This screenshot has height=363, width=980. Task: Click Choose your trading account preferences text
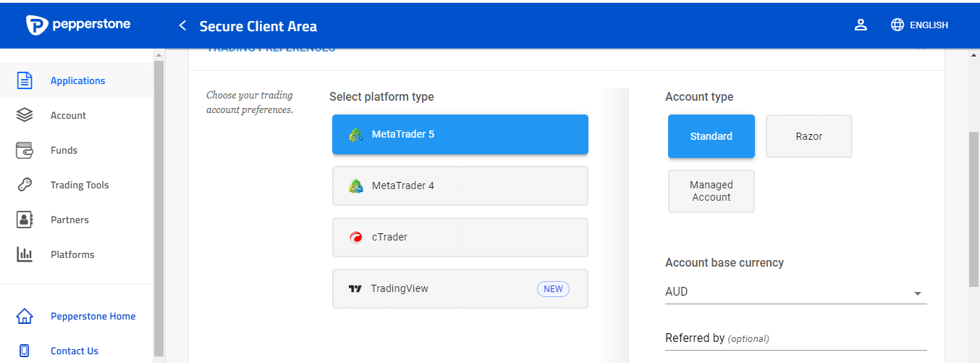click(250, 102)
